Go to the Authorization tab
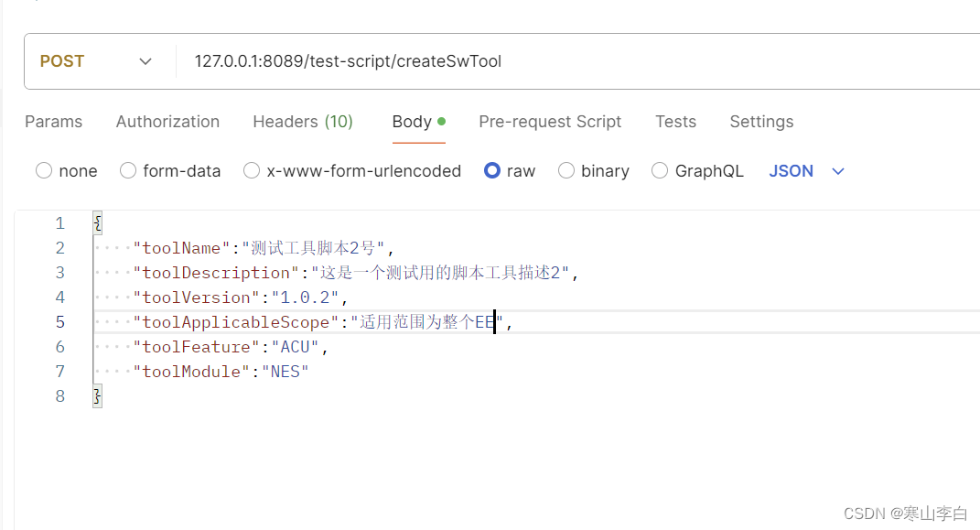 point(167,122)
